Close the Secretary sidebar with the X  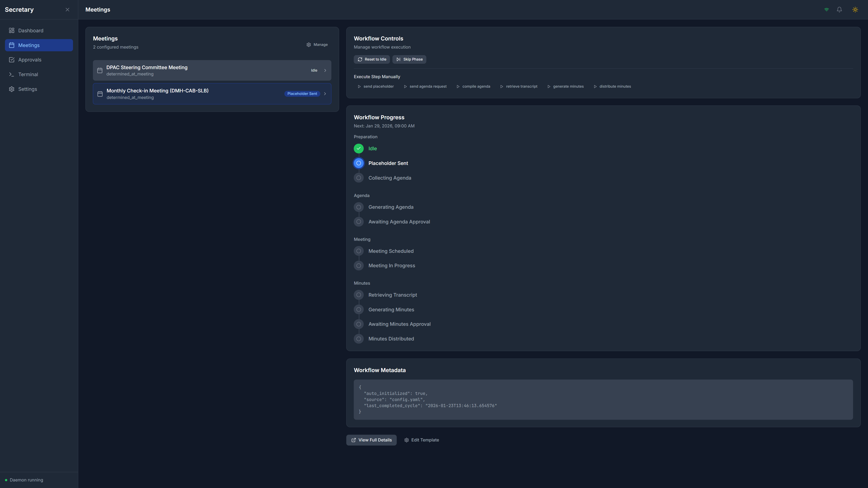tap(67, 9)
